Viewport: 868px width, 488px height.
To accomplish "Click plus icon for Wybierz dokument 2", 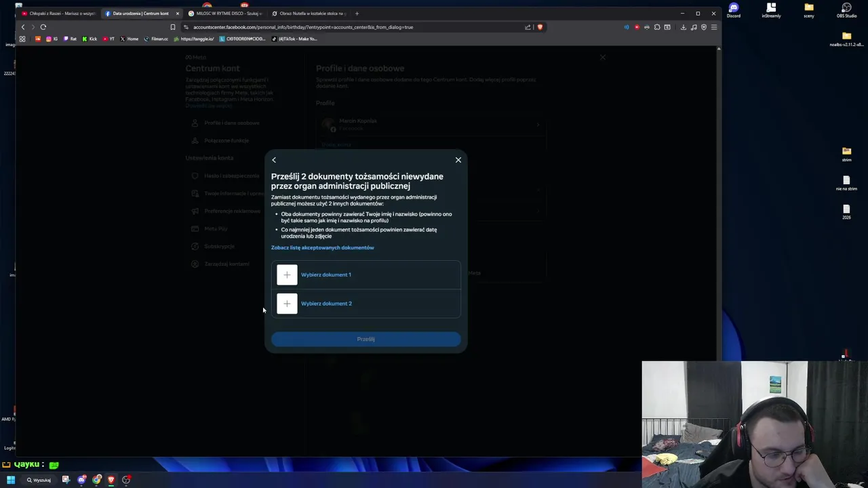I will 287,304.
